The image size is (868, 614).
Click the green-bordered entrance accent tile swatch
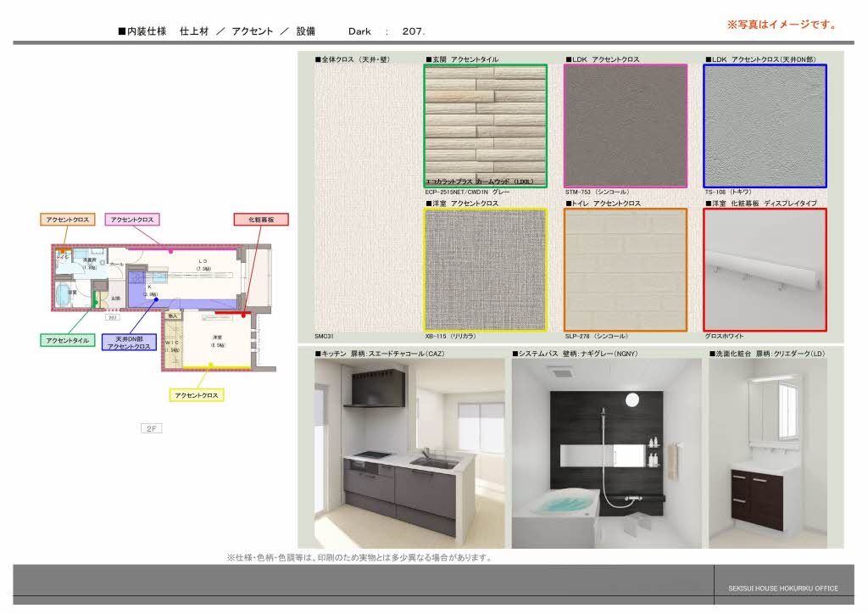[x=486, y=126]
